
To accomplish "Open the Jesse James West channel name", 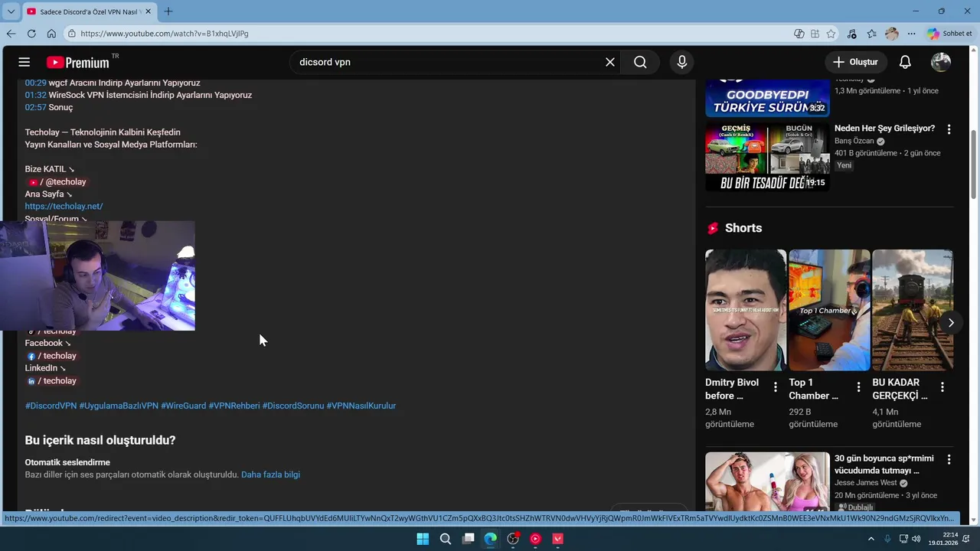I will pyautogui.click(x=865, y=483).
